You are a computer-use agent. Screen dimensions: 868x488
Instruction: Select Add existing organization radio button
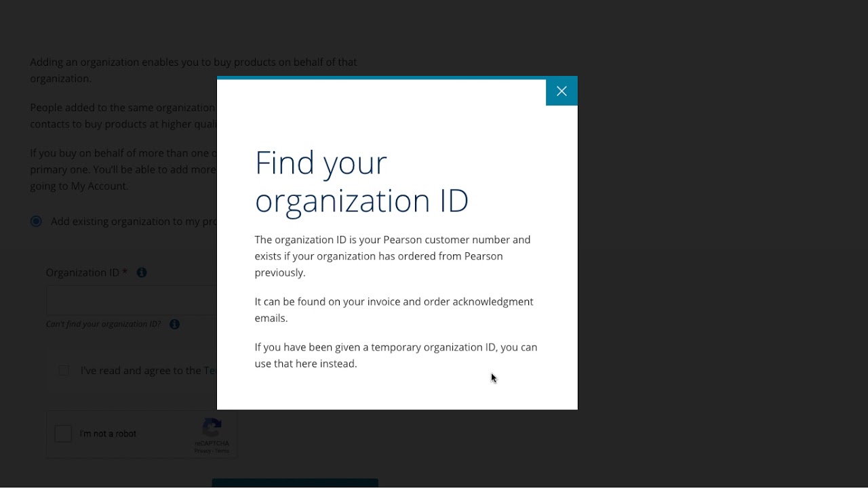click(x=36, y=222)
